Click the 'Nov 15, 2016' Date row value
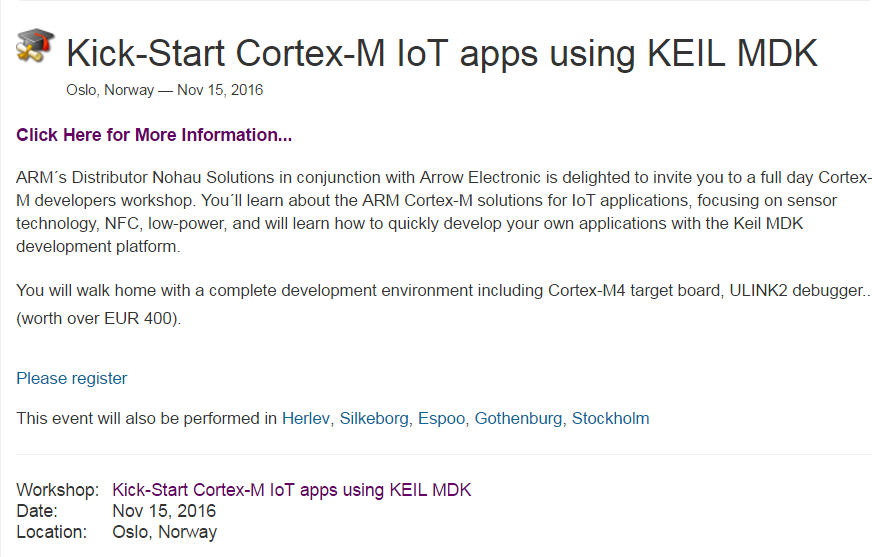The width and height of the screenshot is (872, 557). (164, 511)
